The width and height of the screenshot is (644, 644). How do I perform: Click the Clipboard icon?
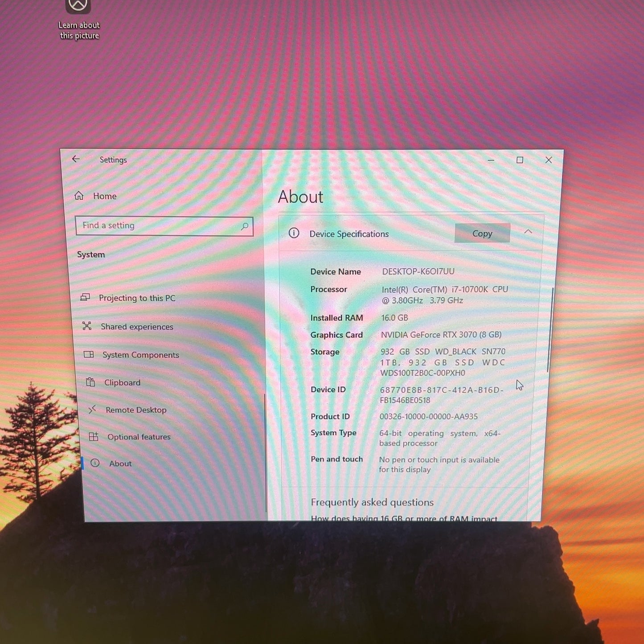point(90,382)
